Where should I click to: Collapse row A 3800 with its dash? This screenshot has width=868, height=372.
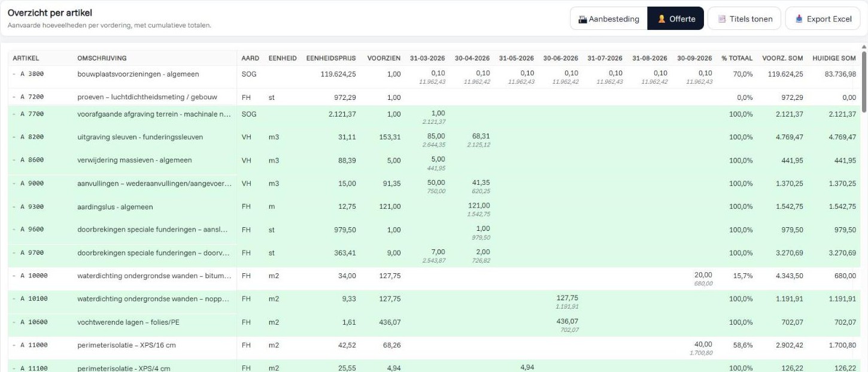(x=14, y=74)
